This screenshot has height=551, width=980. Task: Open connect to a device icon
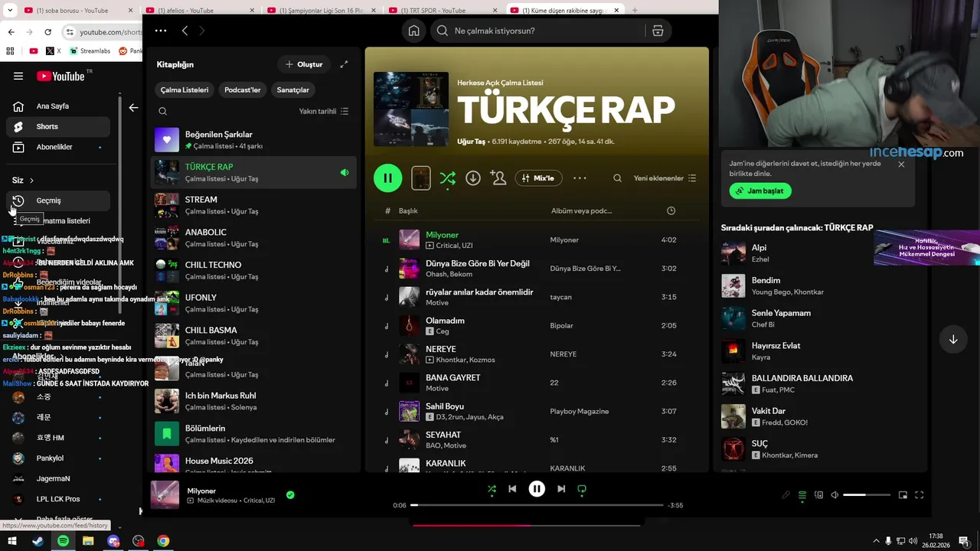(818, 495)
